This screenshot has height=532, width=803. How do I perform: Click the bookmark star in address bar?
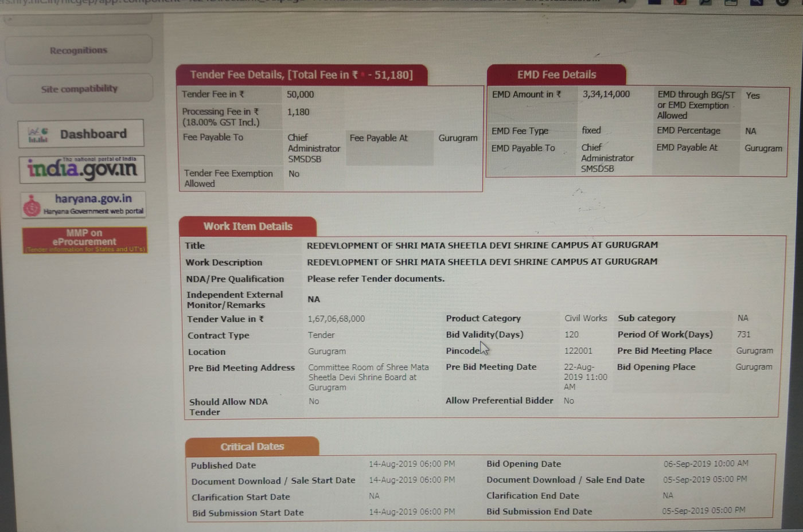pos(621,2)
